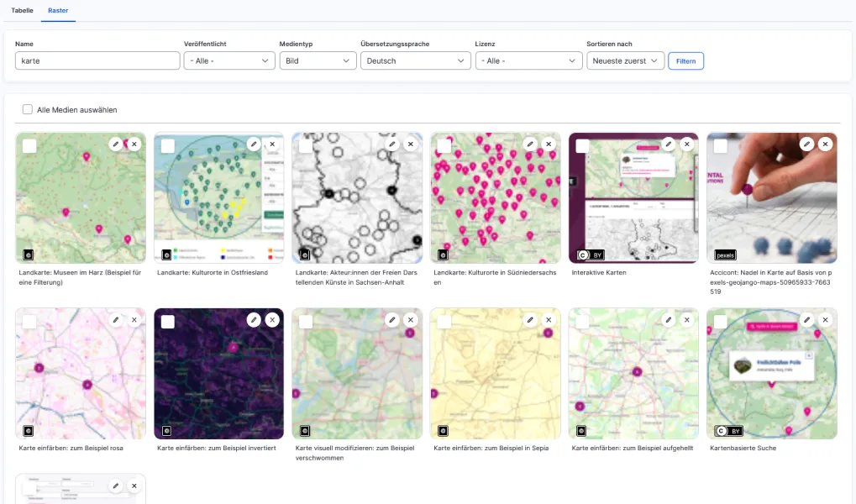Edit the Interaktive Karten image
856x504 pixels.
(669, 144)
